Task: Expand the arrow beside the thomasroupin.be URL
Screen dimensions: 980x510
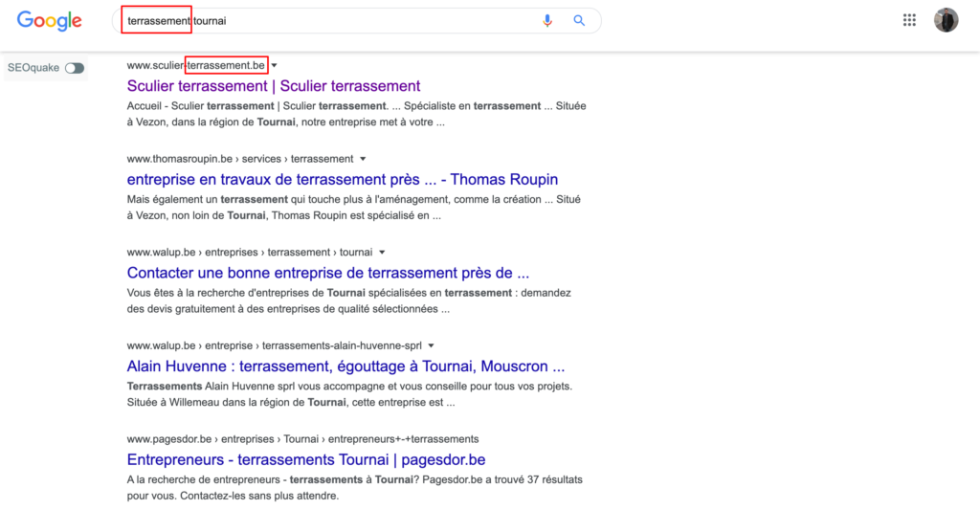Action: pyautogui.click(x=363, y=159)
